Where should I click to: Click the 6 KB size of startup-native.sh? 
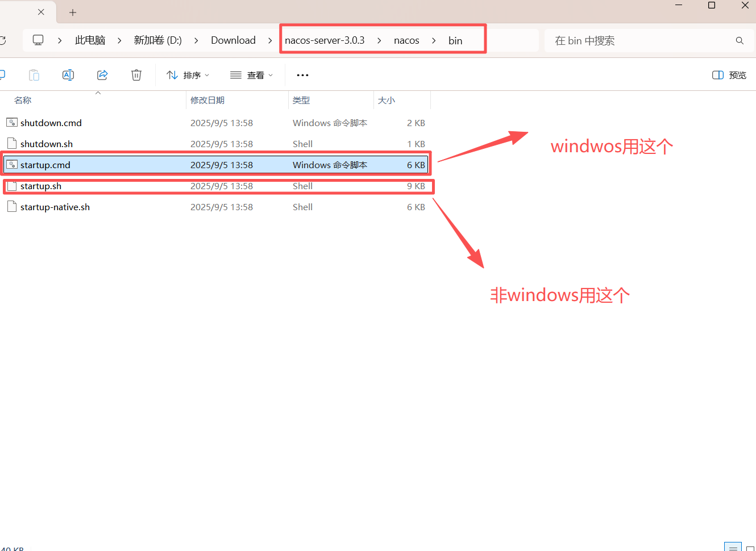pyautogui.click(x=416, y=207)
